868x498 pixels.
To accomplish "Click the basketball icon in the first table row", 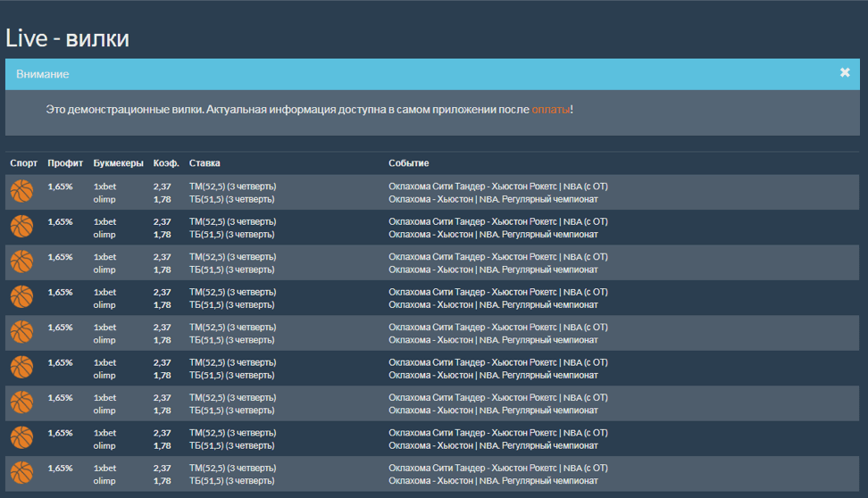I will click(21, 192).
